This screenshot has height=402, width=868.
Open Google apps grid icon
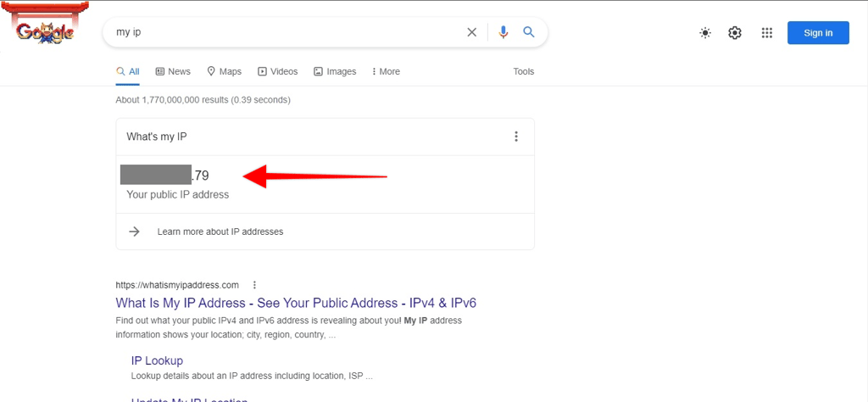pyautogui.click(x=766, y=33)
